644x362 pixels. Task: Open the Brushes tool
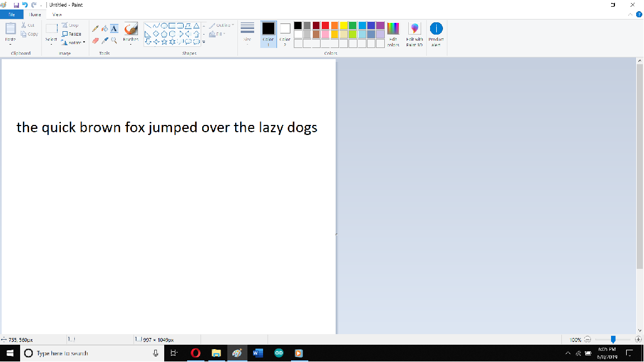(131, 33)
